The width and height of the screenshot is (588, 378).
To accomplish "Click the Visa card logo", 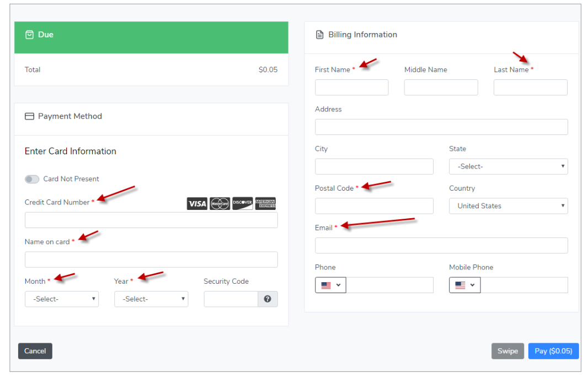I will [x=197, y=204].
